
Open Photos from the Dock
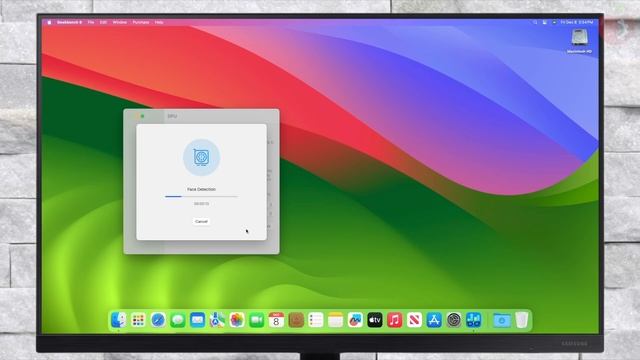pyautogui.click(x=237, y=320)
